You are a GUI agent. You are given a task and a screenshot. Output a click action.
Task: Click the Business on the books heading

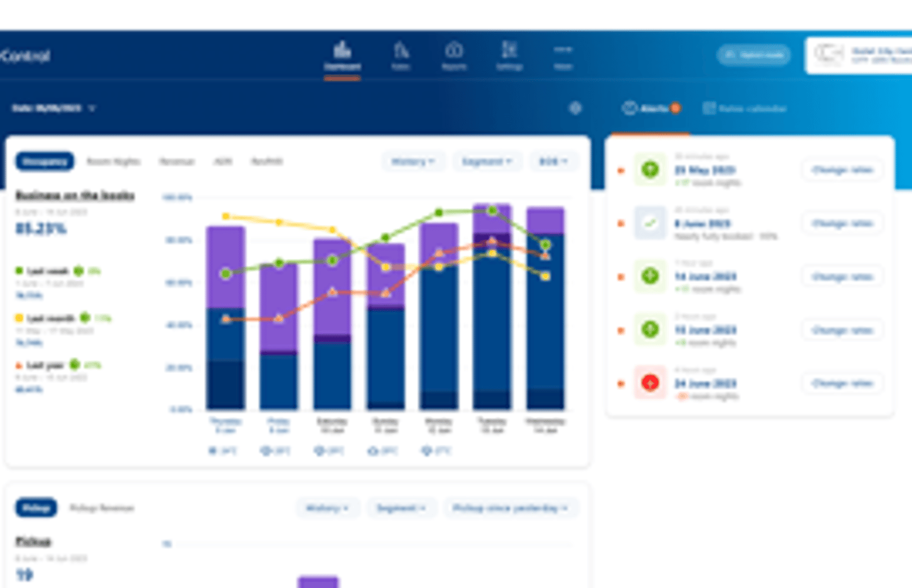pyautogui.click(x=75, y=195)
